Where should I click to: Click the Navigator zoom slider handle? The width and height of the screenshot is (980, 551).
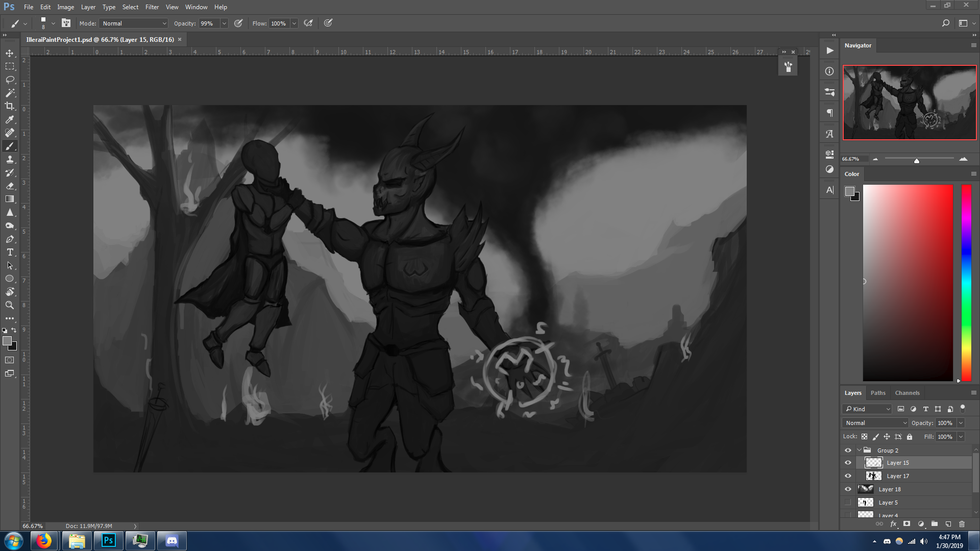pos(917,160)
